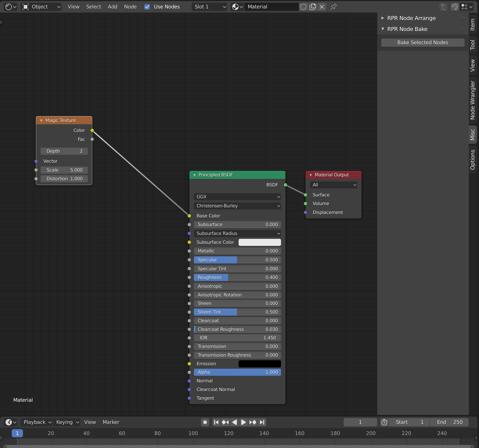Collapse the RPR Node Bake panel

coord(383,29)
